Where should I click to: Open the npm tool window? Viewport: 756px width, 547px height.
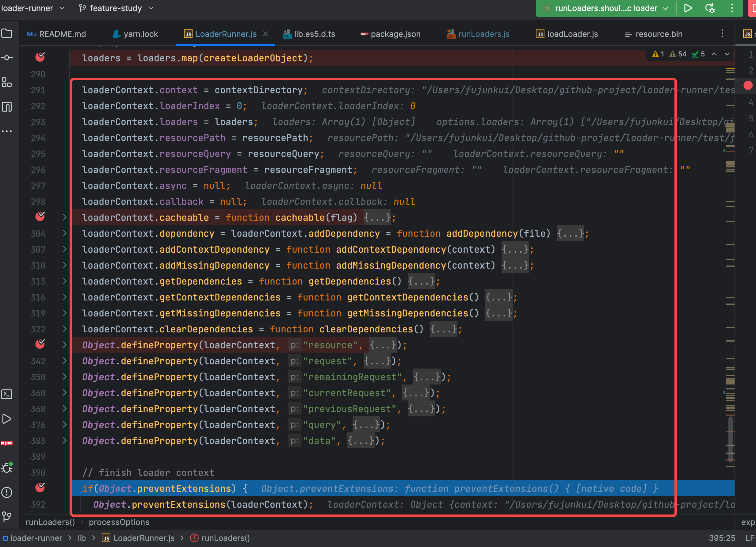7,443
